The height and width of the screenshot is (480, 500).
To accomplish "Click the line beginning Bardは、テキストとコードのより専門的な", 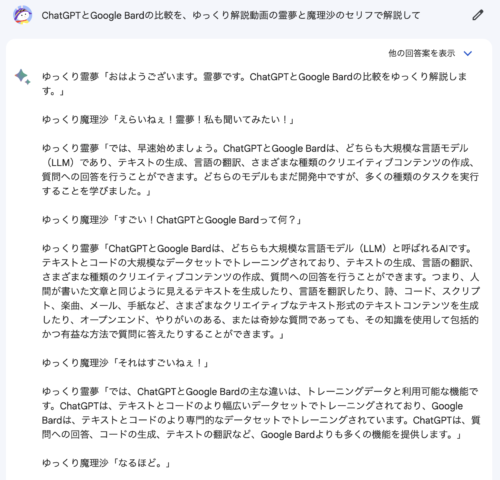I will 261,420.
